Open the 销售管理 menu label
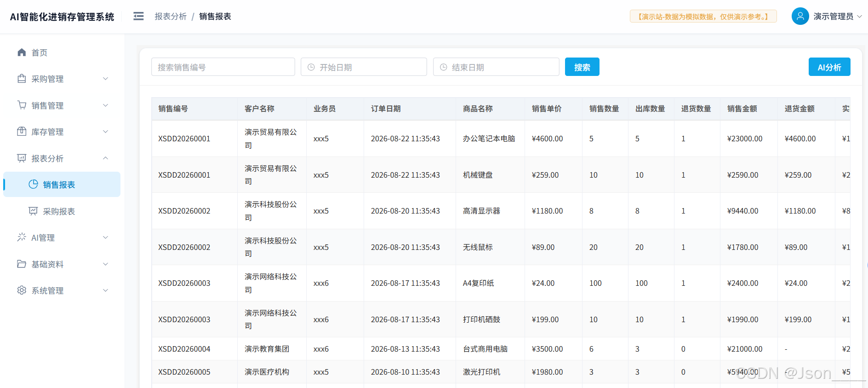Image resolution: width=868 pixels, height=388 pixels. click(x=47, y=105)
